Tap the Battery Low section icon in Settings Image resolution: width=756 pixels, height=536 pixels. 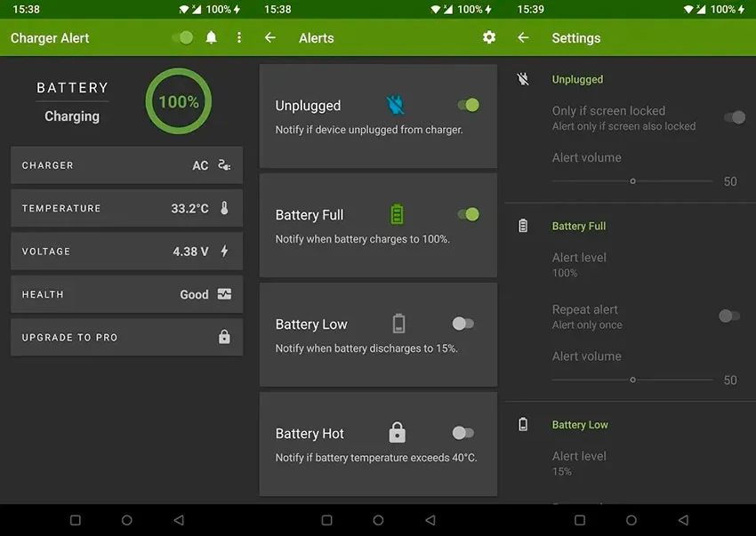click(x=523, y=424)
